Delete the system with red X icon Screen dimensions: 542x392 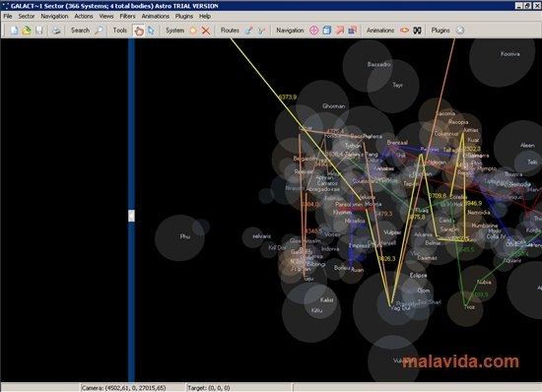pos(206,31)
